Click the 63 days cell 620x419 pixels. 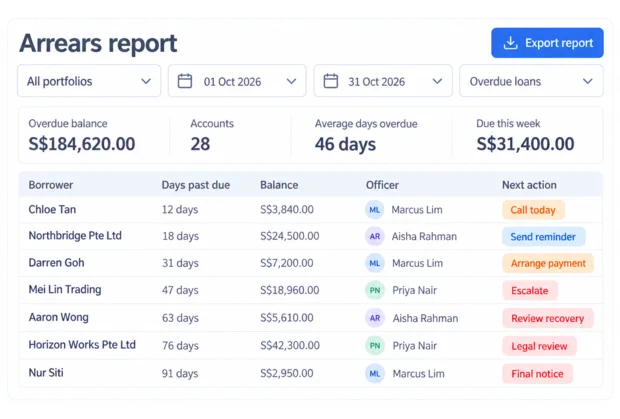[x=180, y=318]
